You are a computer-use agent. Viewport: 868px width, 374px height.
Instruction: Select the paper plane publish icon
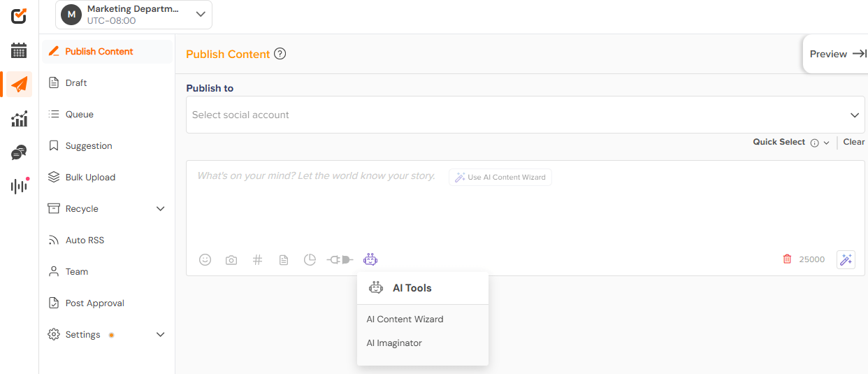coord(20,85)
